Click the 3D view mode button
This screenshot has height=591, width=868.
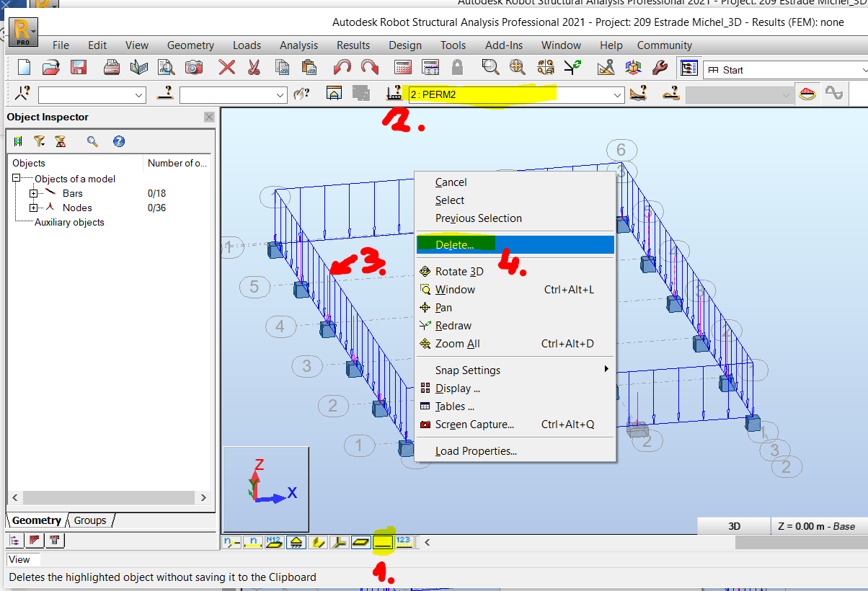click(x=734, y=526)
